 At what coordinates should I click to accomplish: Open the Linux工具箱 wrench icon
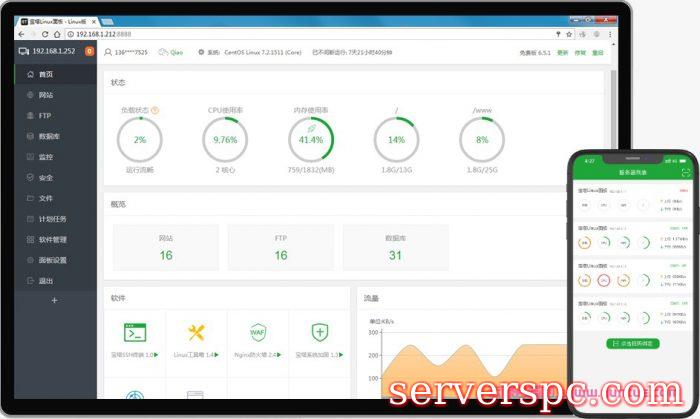coord(196,332)
